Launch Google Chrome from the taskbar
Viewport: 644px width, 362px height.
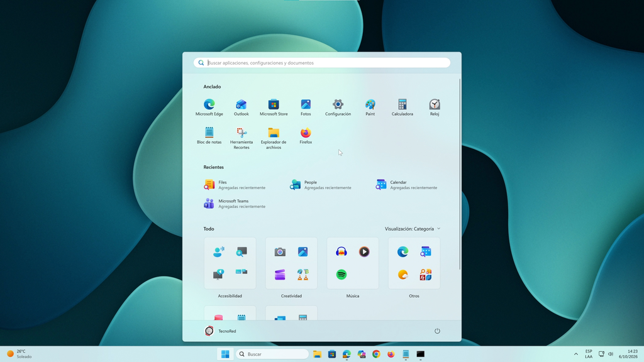[376, 354]
